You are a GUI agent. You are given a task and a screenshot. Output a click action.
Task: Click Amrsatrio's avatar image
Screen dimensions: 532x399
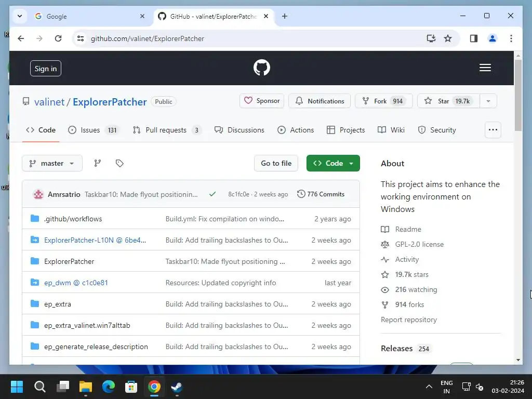pyautogui.click(x=38, y=194)
